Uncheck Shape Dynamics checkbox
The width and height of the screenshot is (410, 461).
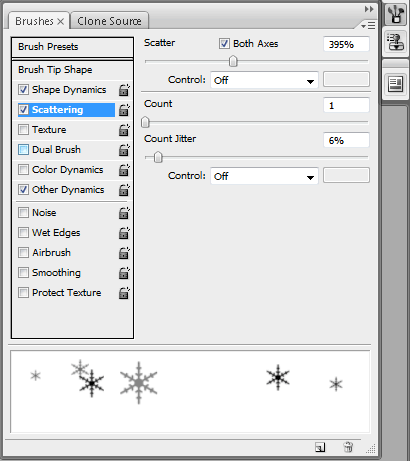[23, 90]
